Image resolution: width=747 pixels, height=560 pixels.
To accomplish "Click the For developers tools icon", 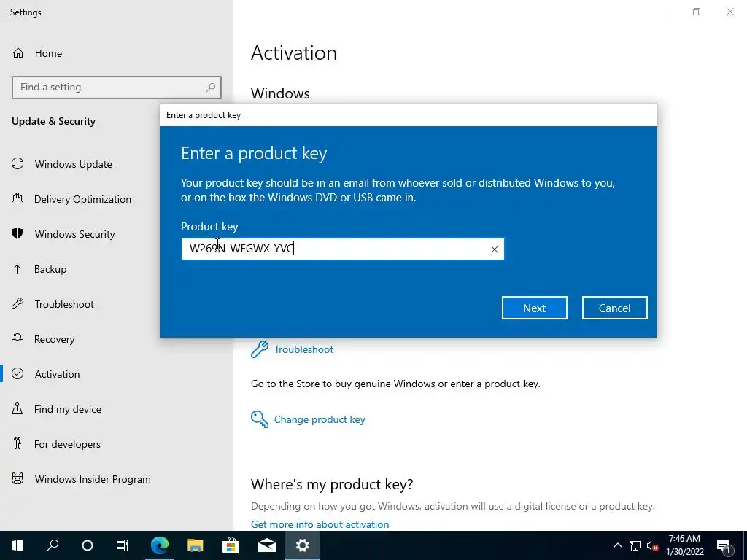I will pos(18,443).
